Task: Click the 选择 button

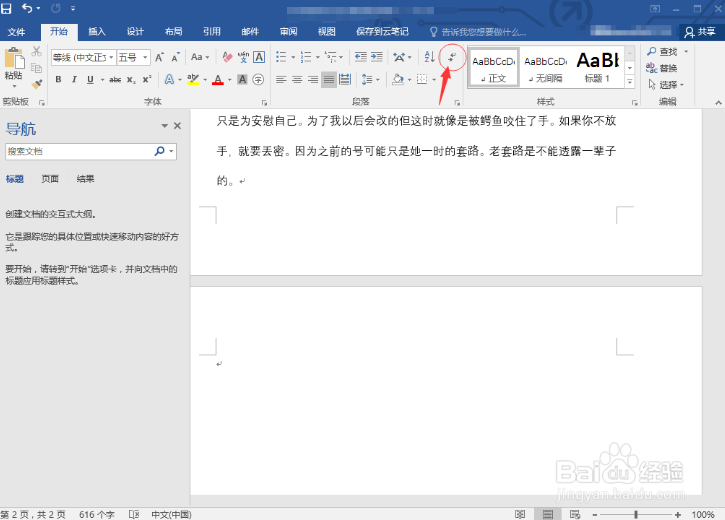Action: pyautogui.click(x=665, y=85)
